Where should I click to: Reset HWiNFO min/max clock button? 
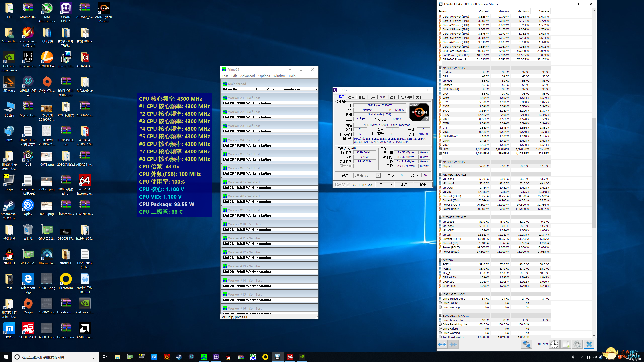point(554,344)
